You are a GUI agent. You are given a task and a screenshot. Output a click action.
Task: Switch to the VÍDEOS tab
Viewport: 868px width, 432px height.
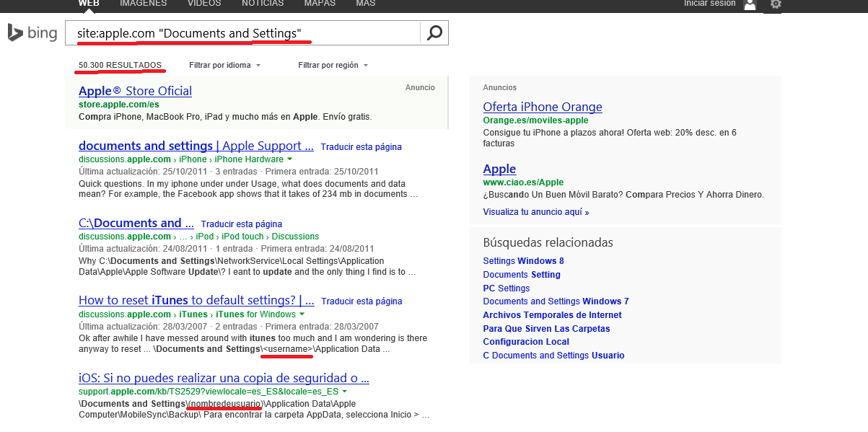tap(204, 4)
